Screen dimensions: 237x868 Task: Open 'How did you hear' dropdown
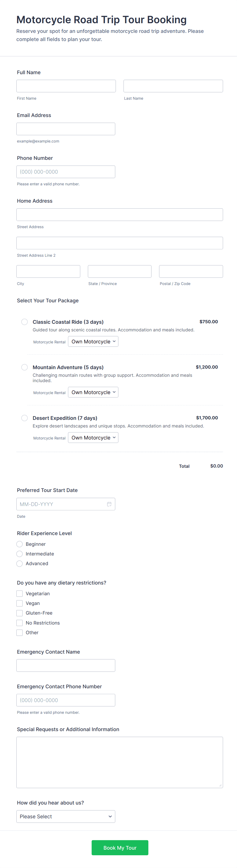pos(66,817)
